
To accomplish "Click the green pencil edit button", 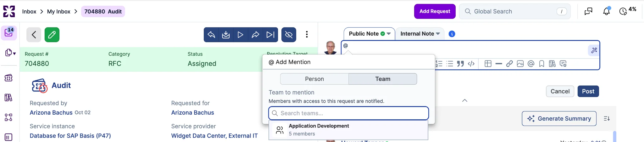I will coord(52,35).
